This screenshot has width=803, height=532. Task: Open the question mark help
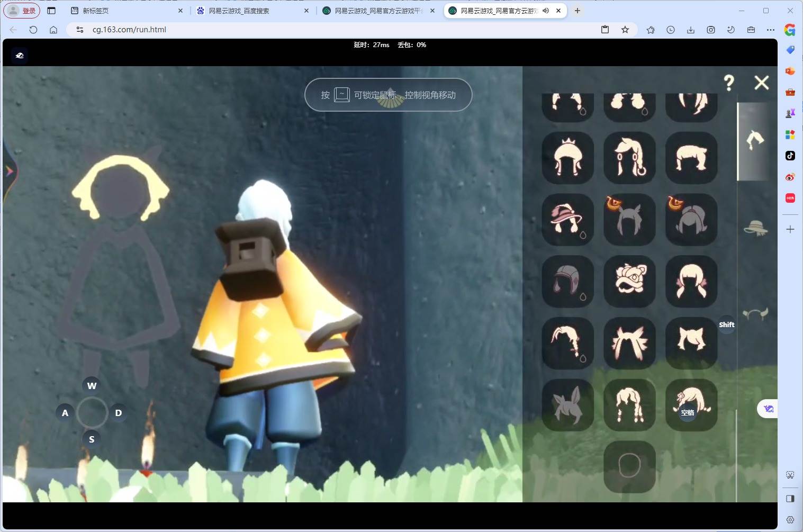click(729, 83)
